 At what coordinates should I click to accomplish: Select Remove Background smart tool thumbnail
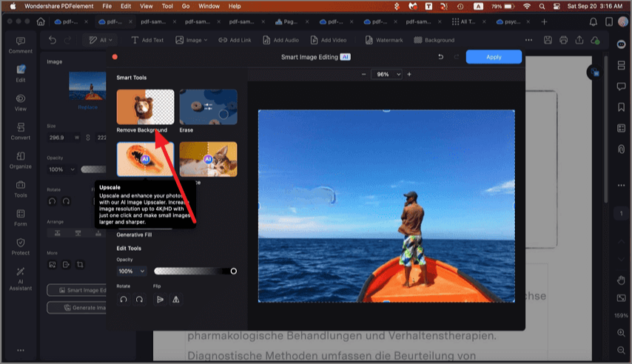click(x=145, y=107)
